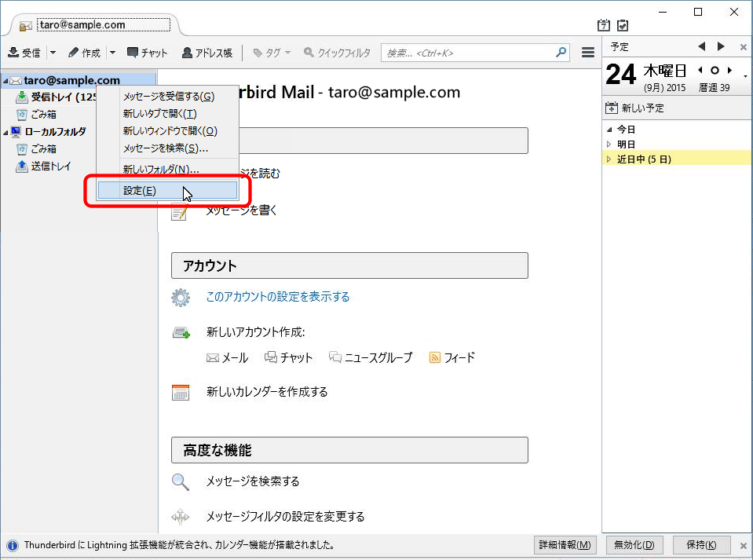Choose 新しいフォルダ(N)... from the context menu
Screen dimensions: 753x560
click(x=160, y=169)
